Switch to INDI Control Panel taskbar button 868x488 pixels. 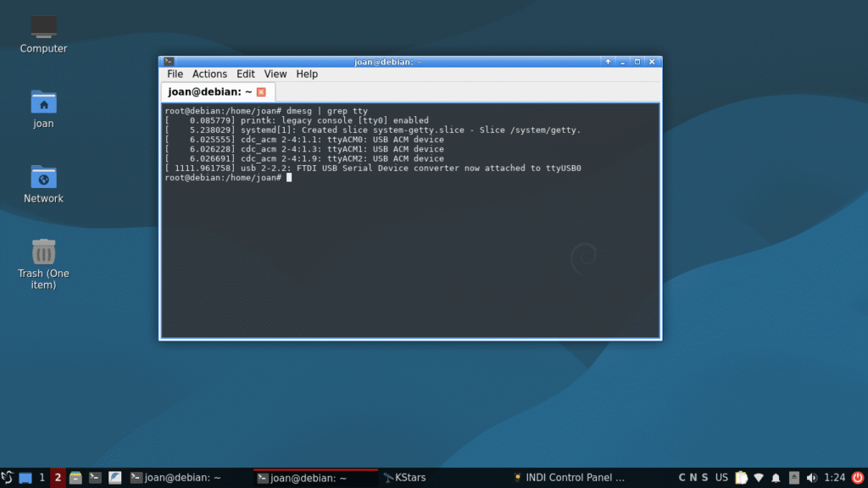pos(570,478)
